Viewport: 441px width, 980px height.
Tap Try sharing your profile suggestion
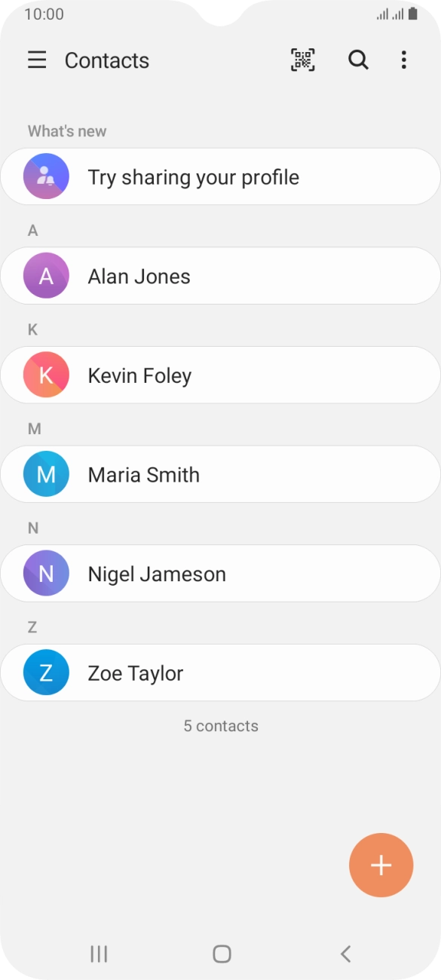tap(220, 176)
